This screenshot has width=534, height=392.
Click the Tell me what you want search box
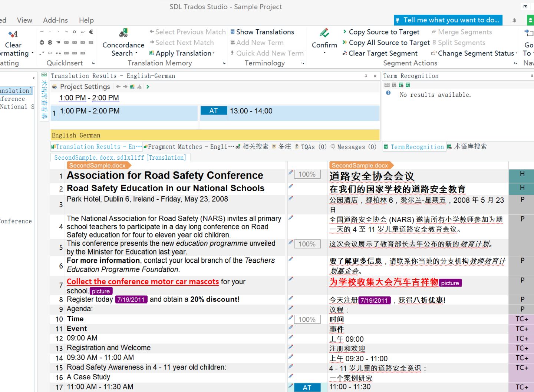[x=448, y=20]
